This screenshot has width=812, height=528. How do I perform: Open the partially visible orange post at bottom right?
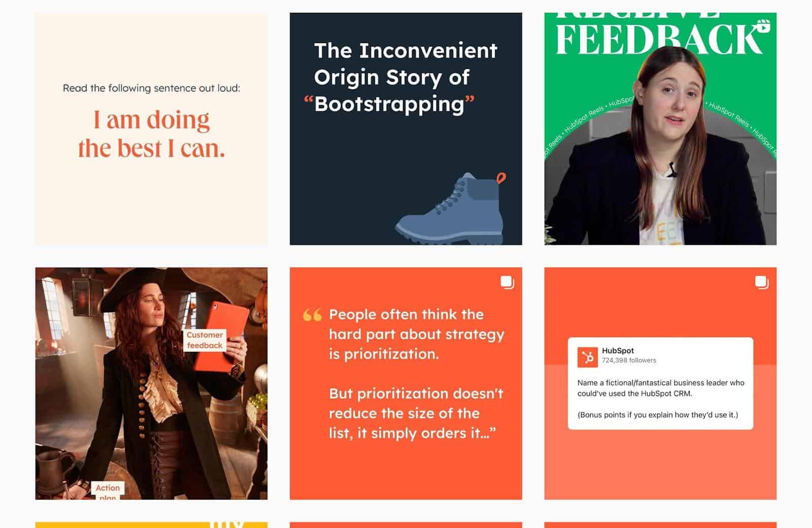pos(660,525)
